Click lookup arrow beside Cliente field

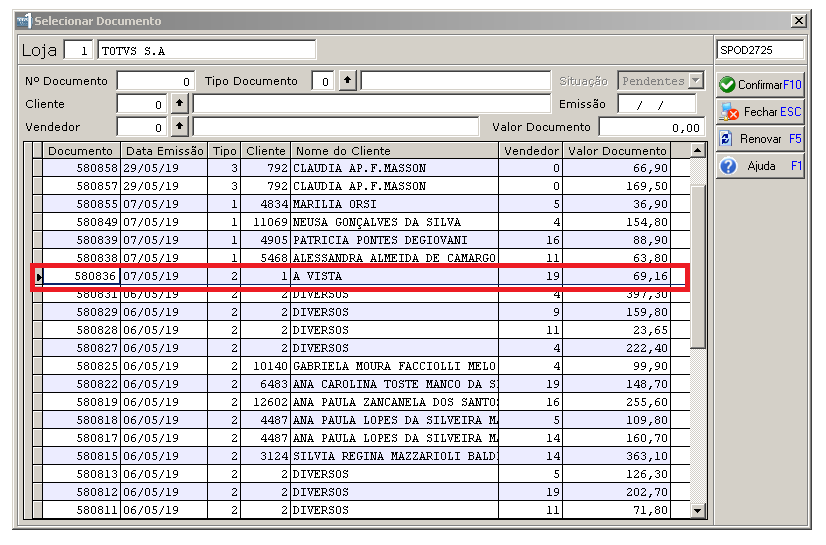click(x=179, y=104)
